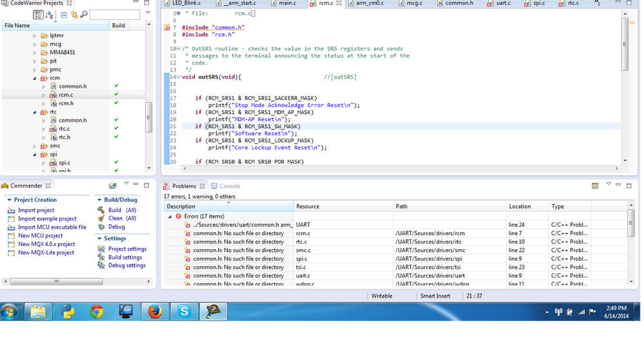Screen dimensions: 644x362
Task: Expand the MMA8451 folder
Action: pyautogui.click(x=35, y=53)
